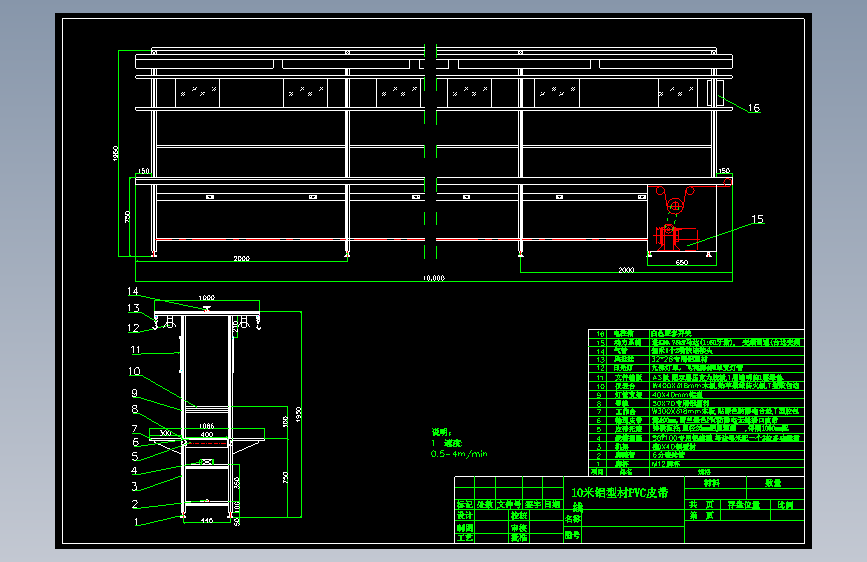Click the 0.5-4m/min speed note
The width and height of the screenshot is (867, 562).
(x=459, y=454)
